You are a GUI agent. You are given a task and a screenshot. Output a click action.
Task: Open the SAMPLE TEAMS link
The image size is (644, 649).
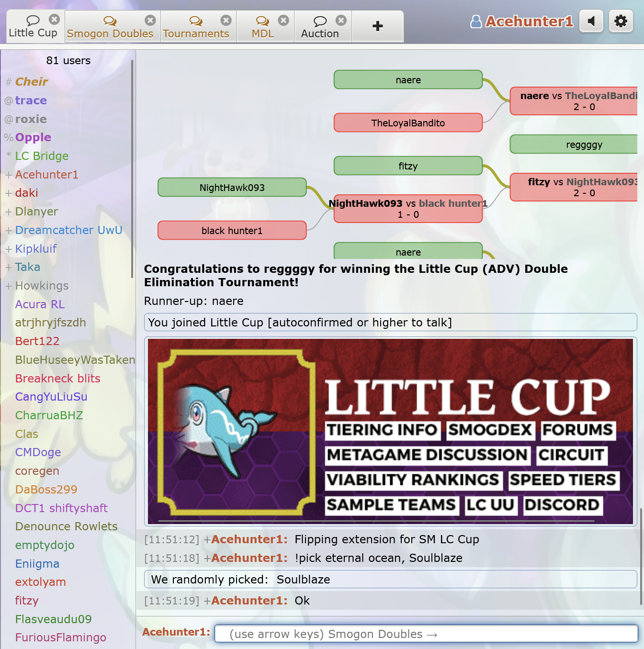(391, 504)
